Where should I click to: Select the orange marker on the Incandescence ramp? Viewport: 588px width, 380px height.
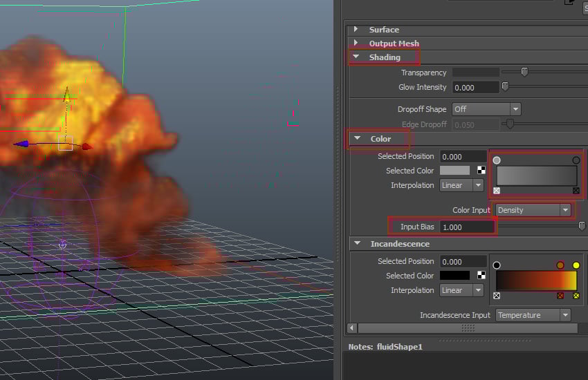pyautogui.click(x=560, y=265)
